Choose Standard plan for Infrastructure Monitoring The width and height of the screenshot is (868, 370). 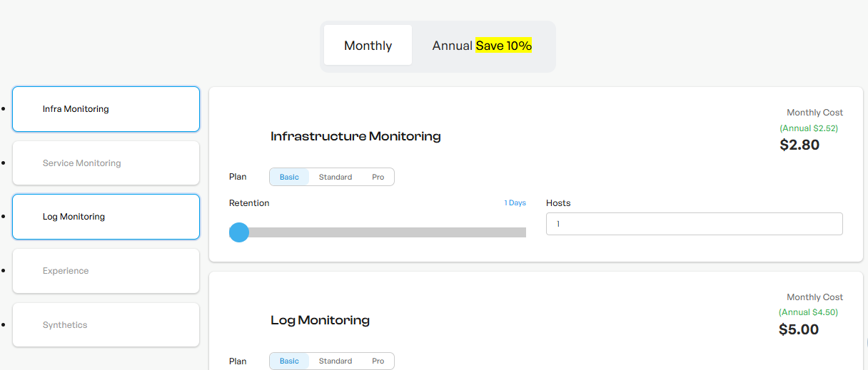pos(335,177)
